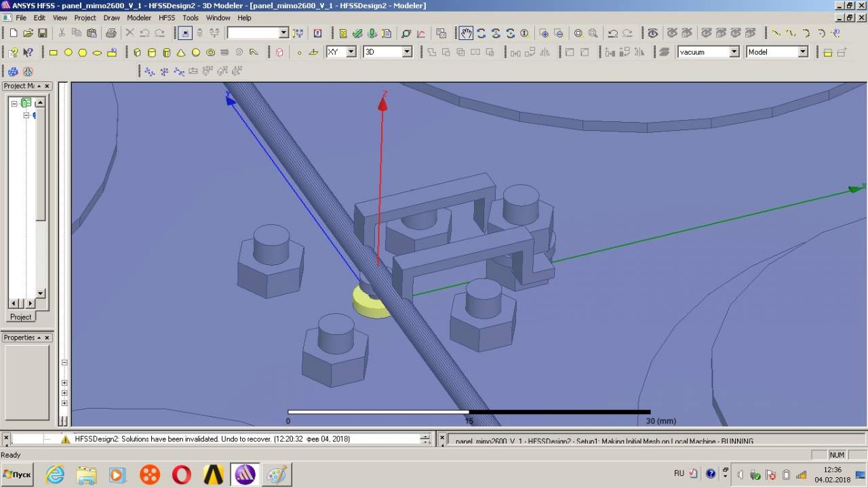
Task: Activate the Pan hand tool
Action: coord(466,33)
